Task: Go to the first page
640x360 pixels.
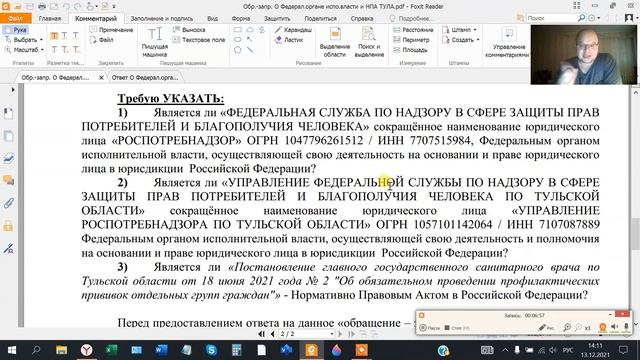Action: point(262,334)
